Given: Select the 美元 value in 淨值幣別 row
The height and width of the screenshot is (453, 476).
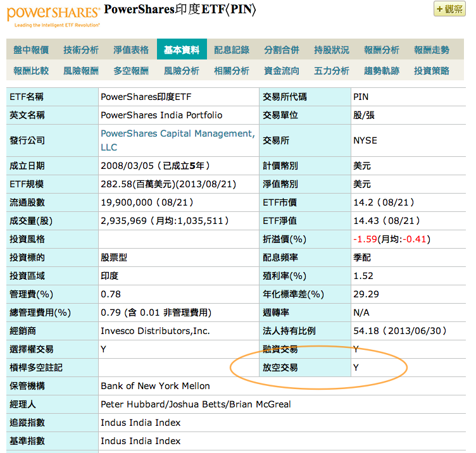Looking at the screenshot, I should click(x=362, y=184).
